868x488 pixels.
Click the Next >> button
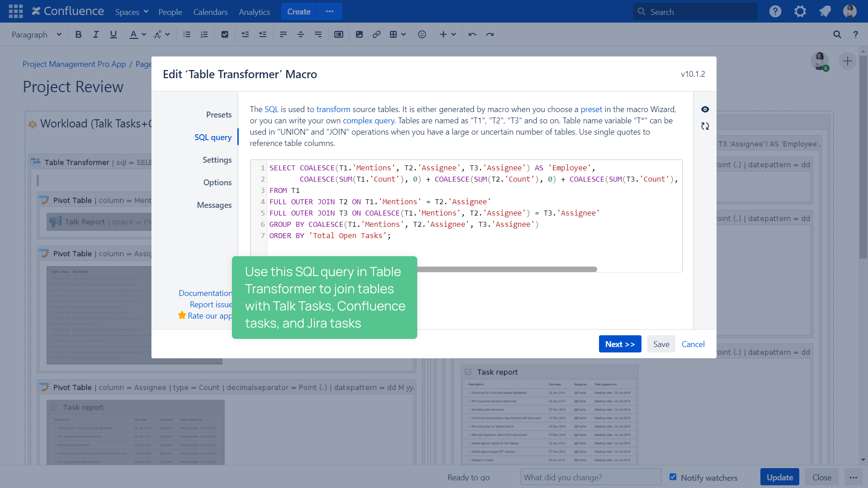[620, 344]
